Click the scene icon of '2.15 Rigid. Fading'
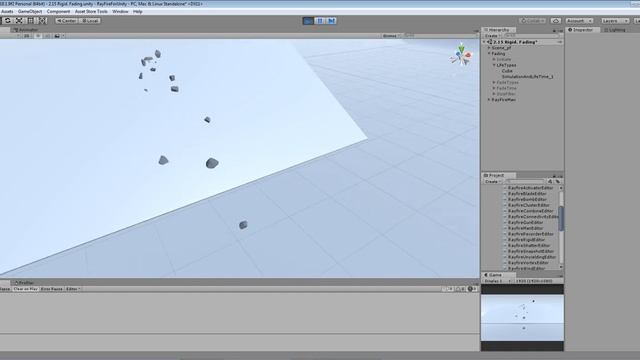This screenshot has width=640, height=360. click(490, 42)
